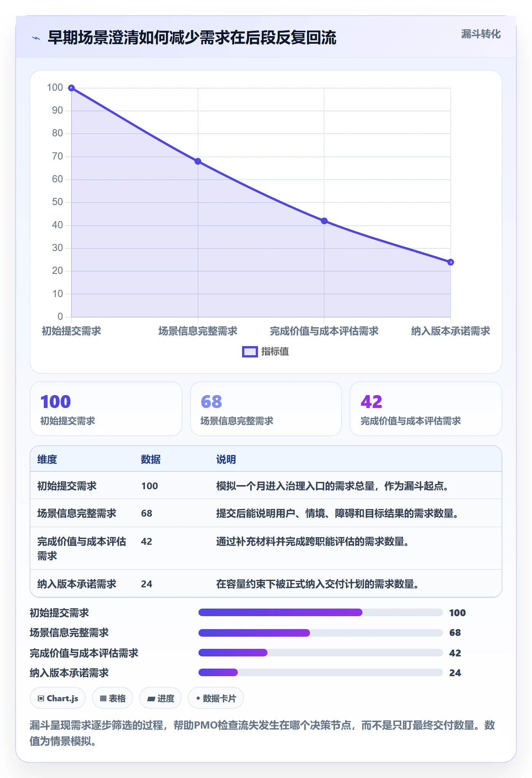Click the lightning icon beside the title
Viewport: 532px width, 778px height.
coord(36,38)
